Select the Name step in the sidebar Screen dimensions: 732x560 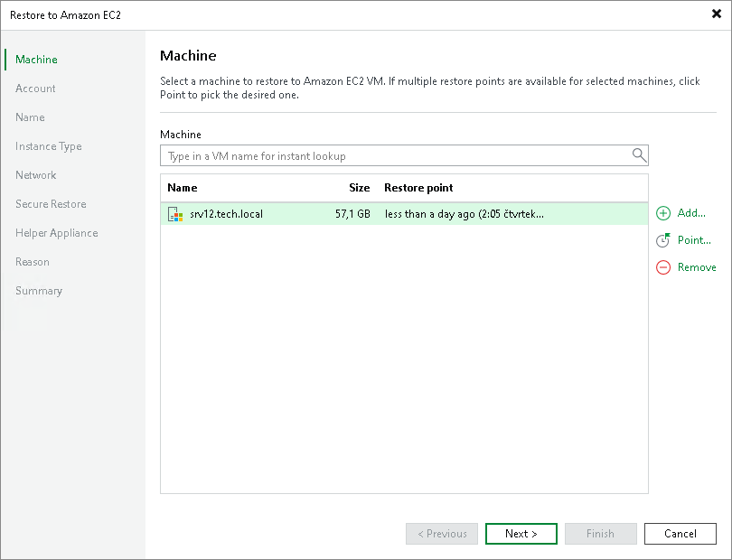[30, 117]
